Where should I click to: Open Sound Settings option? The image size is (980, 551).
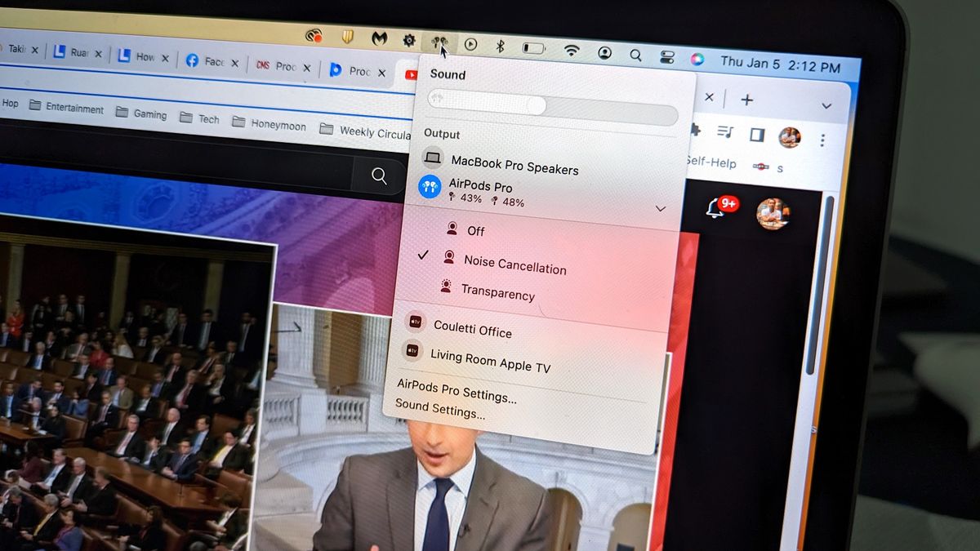pyautogui.click(x=440, y=410)
